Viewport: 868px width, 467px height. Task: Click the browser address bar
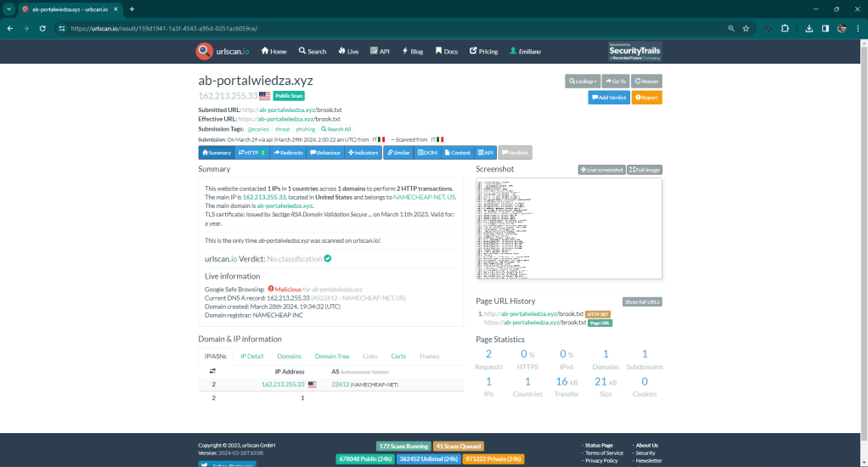point(382,28)
